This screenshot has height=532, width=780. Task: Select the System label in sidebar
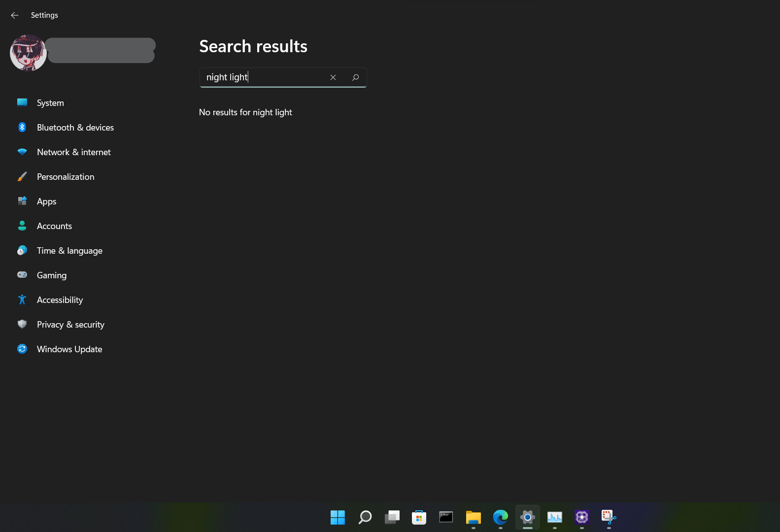point(50,103)
